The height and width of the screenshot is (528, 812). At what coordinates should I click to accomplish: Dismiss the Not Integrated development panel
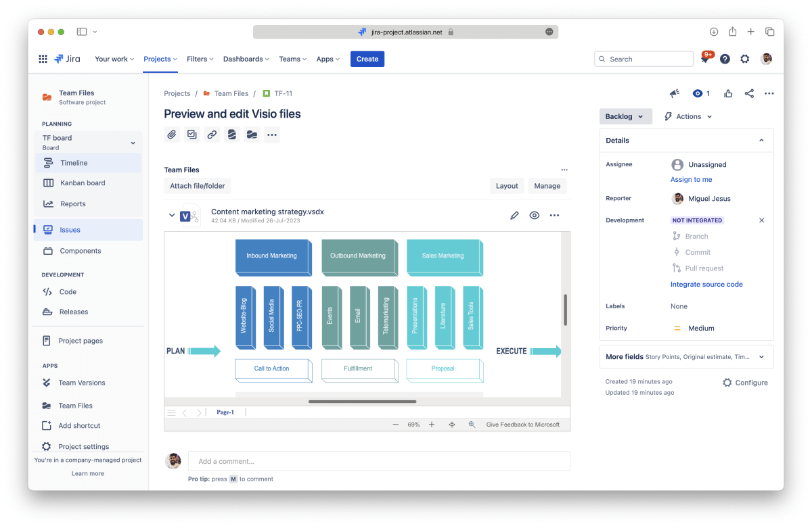(761, 220)
